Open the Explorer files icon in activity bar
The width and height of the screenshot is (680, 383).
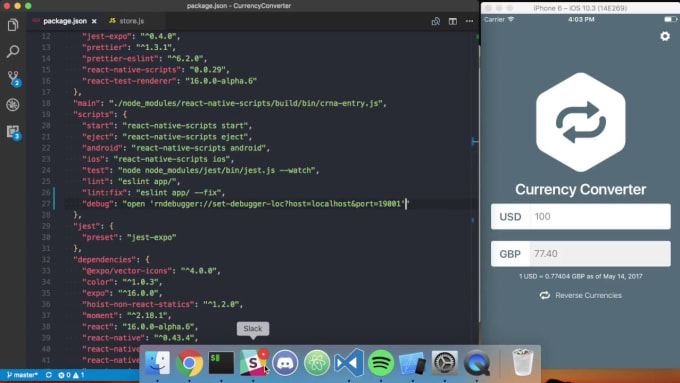click(x=13, y=25)
